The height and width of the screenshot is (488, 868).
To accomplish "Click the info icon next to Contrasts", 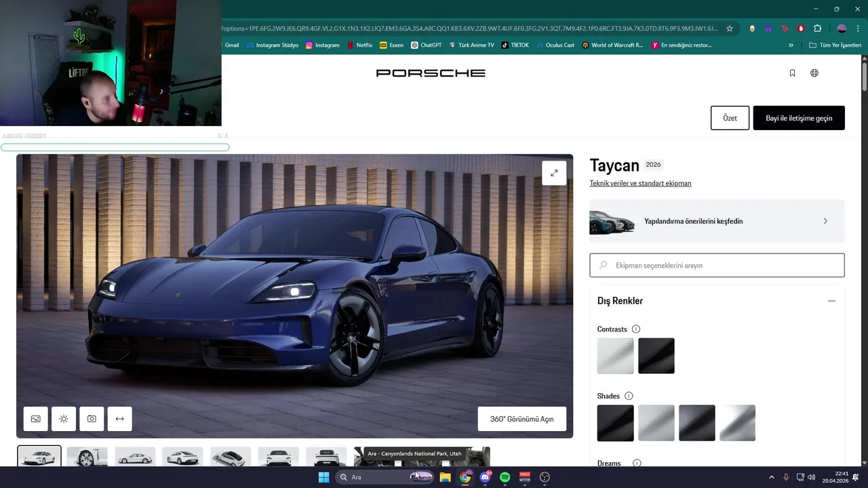I will (636, 329).
